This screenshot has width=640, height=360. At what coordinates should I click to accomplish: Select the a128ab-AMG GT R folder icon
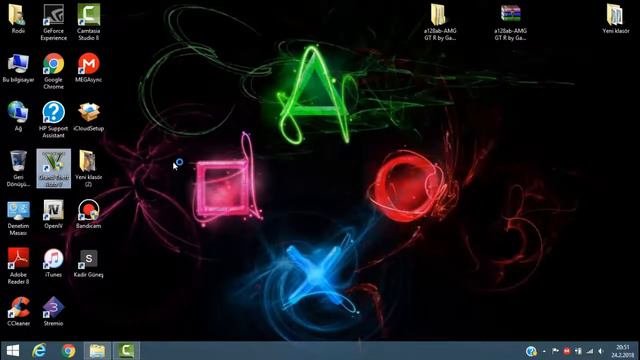(440, 22)
